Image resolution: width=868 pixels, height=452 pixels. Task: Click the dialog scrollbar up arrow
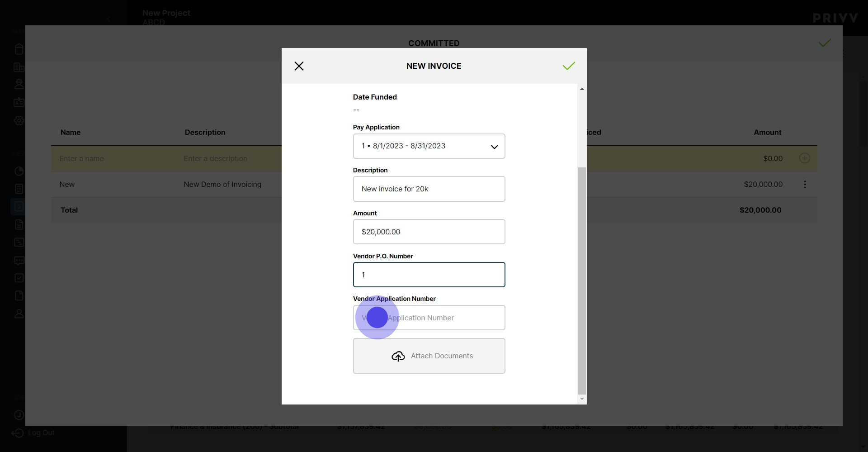pos(582,89)
